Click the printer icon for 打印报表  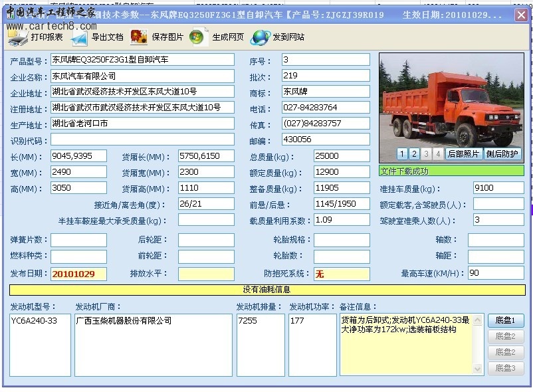pos(18,38)
